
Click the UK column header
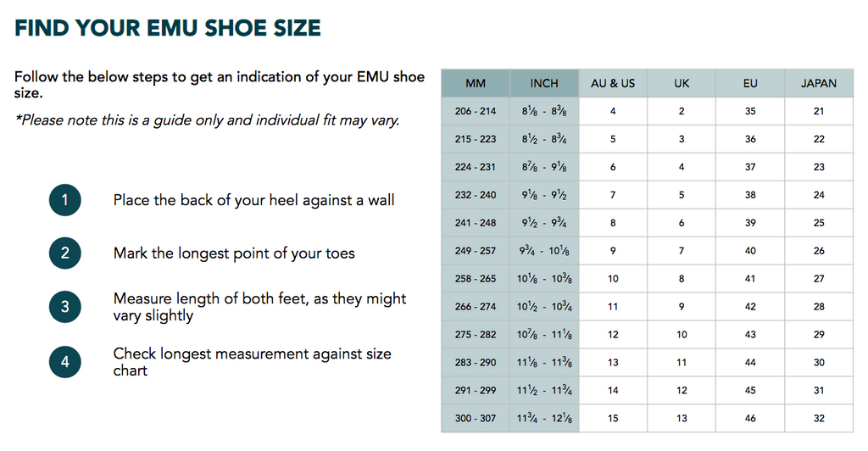click(x=682, y=83)
